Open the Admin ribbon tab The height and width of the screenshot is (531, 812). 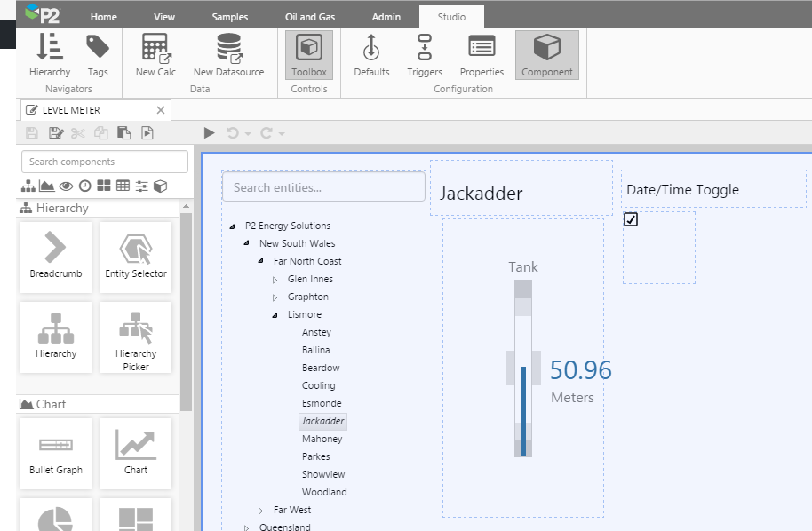click(386, 17)
